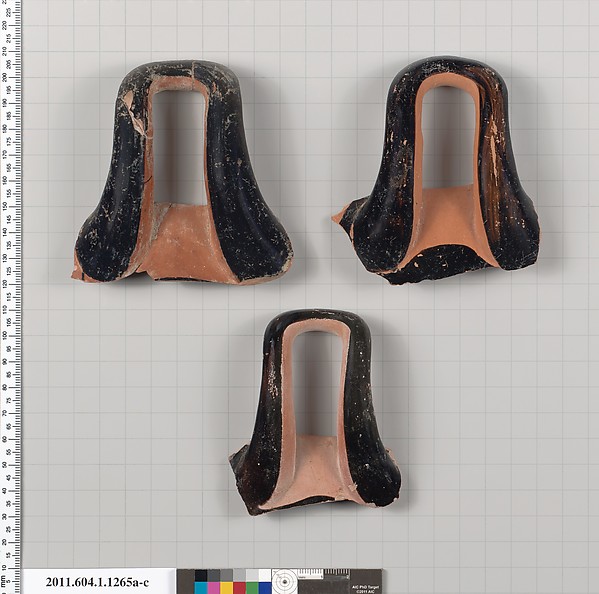Viewport: 599px width, 594px height.
Task: Click the small white scale bar
Action: [311, 574]
